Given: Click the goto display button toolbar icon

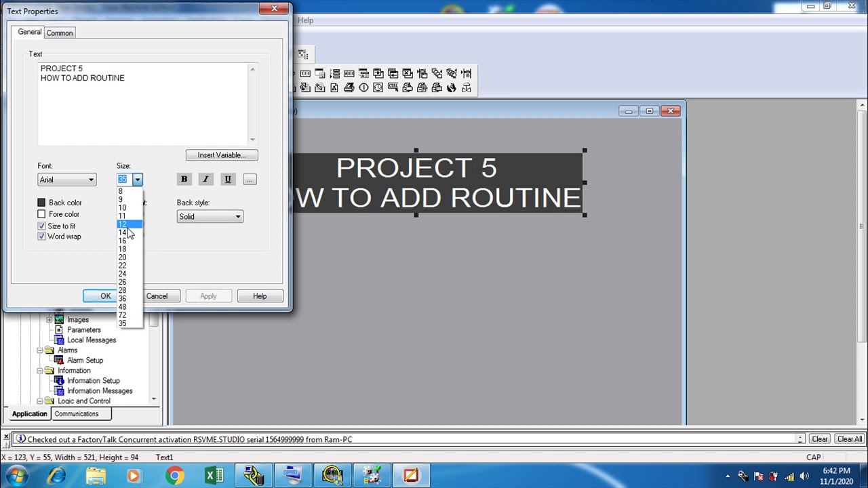Looking at the screenshot, I should pyautogui.click(x=378, y=73).
